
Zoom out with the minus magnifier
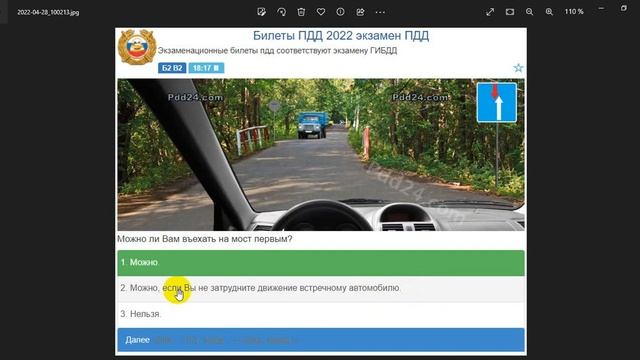tap(529, 12)
